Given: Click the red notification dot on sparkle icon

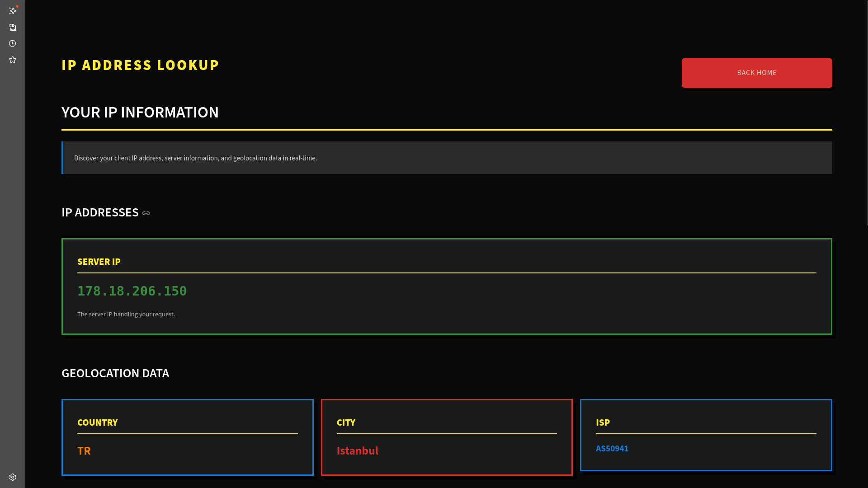Looking at the screenshot, I should pos(17,6).
